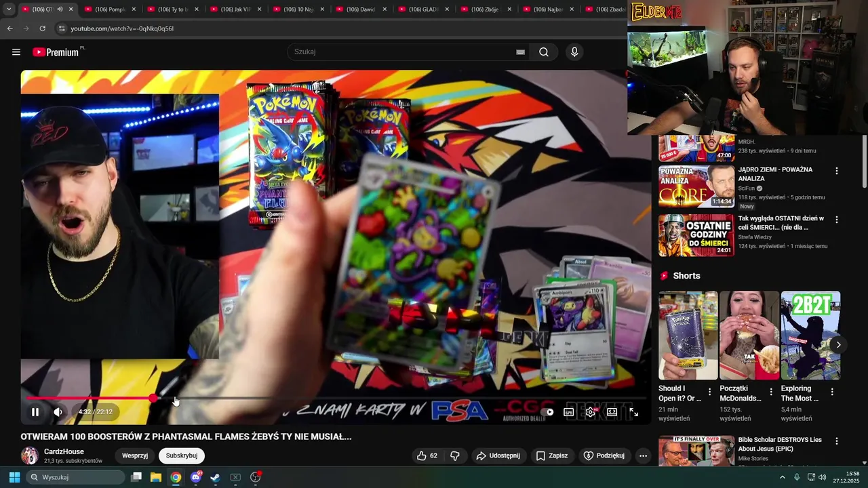This screenshot has height=488, width=868.
Task: Switch to the GLADI tab
Action: 423,9
